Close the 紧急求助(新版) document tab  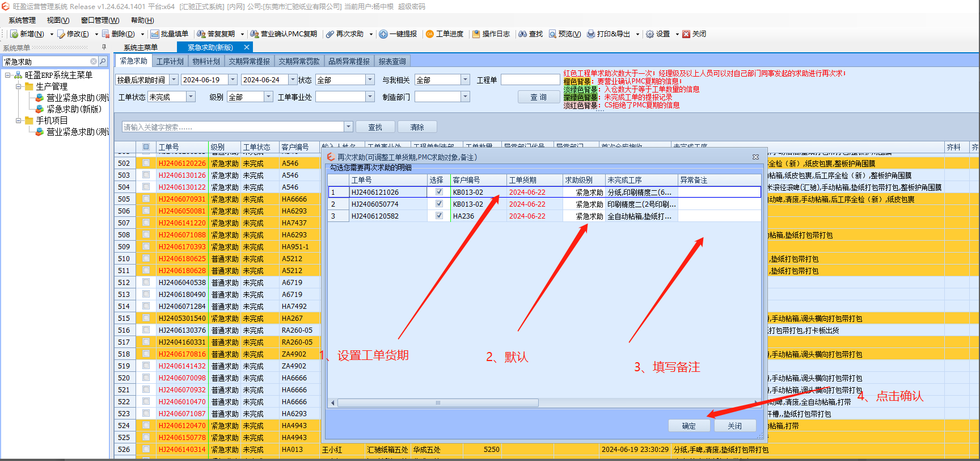click(246, 47)
